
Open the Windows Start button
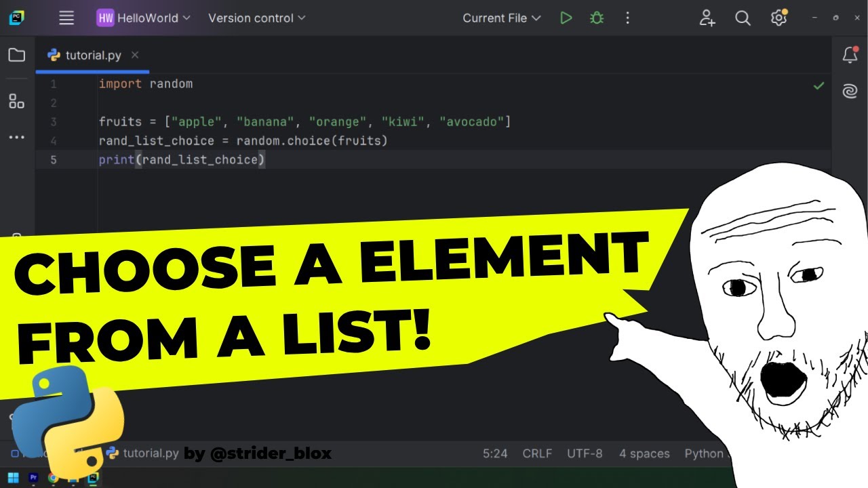click(14, 478)
